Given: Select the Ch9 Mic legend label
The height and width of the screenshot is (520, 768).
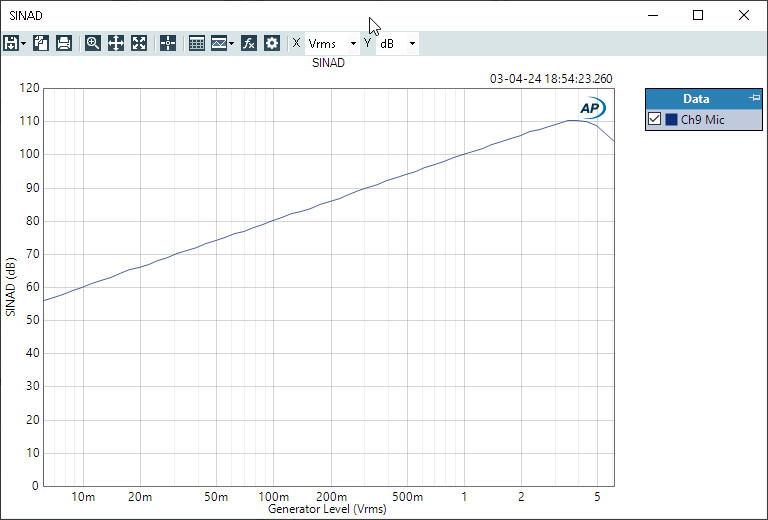Looking at the screenshot, I should click(702, 119).
